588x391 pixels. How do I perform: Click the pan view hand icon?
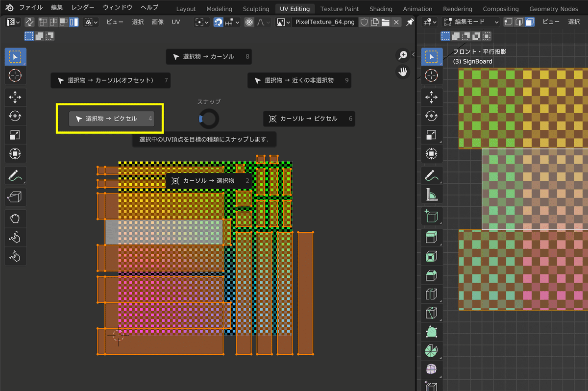tap(403, 72)
